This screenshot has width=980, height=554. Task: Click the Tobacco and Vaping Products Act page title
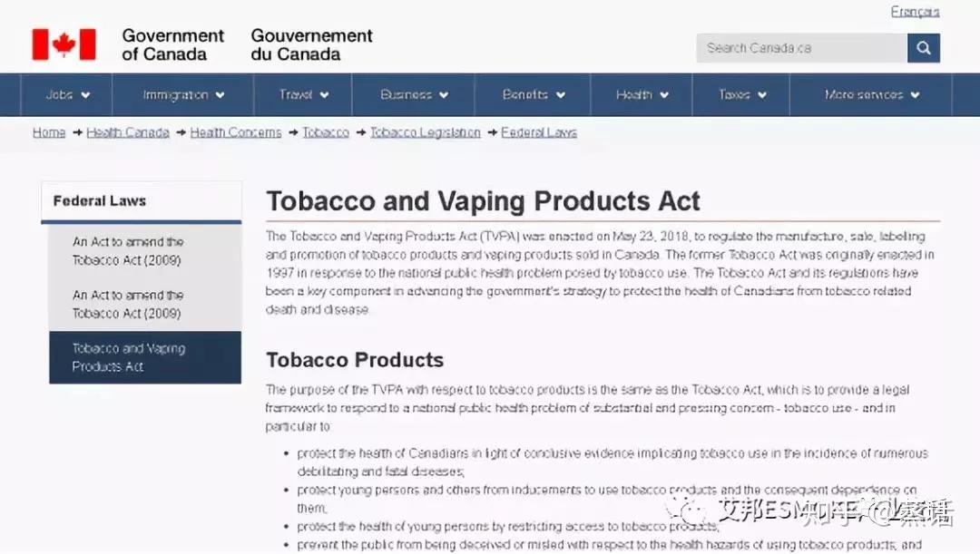point(483,201)
